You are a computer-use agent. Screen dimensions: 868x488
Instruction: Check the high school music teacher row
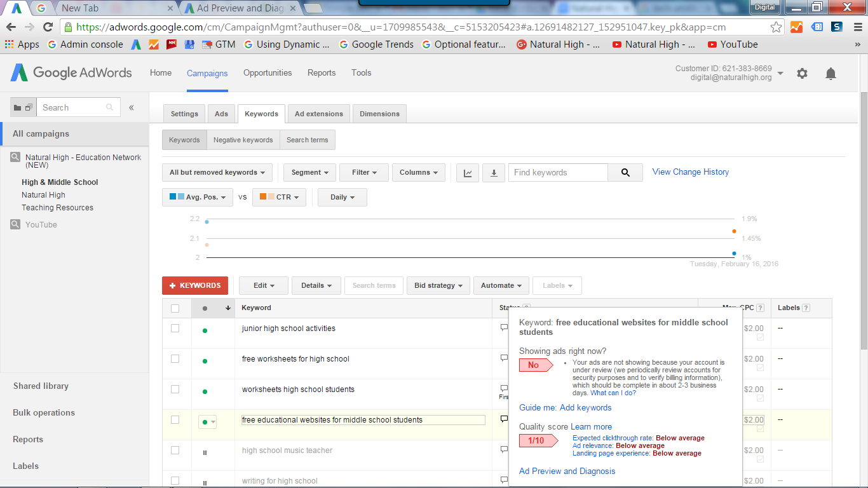coord(175,451)
